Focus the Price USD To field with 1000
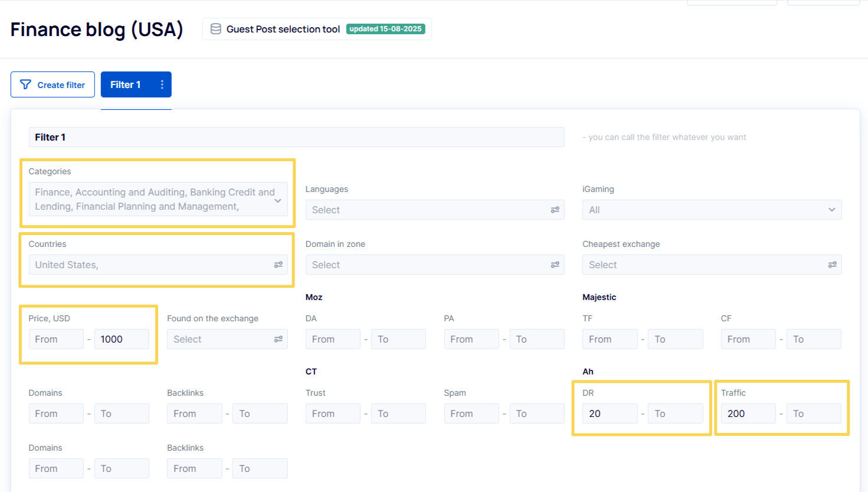 point(122,339)
